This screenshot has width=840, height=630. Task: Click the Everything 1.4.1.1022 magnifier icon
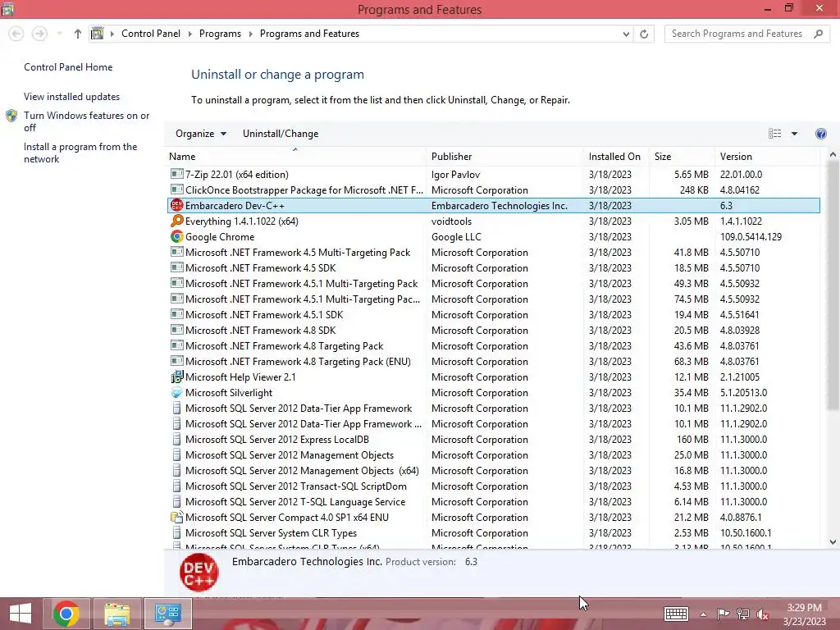[x=177, y=221]
